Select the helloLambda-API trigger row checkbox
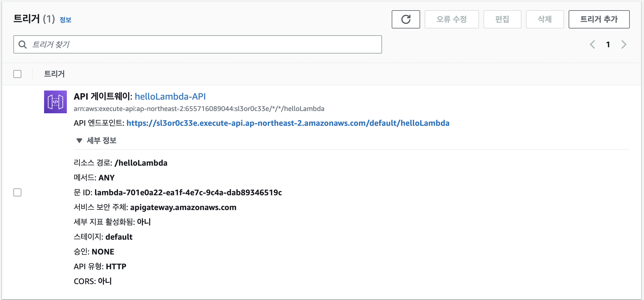Screen dimensions: 644x300 (17, 192)
